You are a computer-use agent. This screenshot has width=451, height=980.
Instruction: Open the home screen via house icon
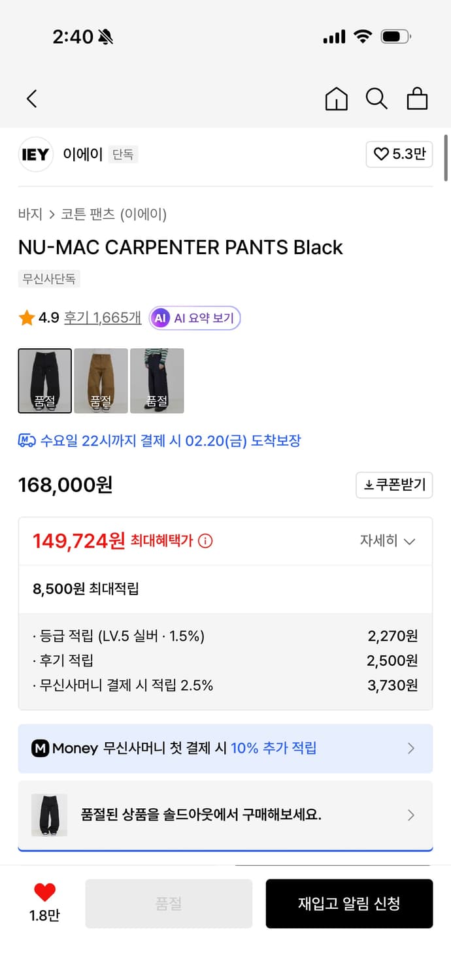(x=336, y=99)
